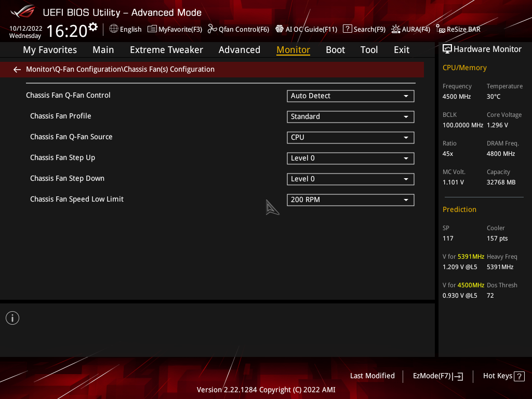Click the 10/12/2022 date text

[x=26, y=29]
